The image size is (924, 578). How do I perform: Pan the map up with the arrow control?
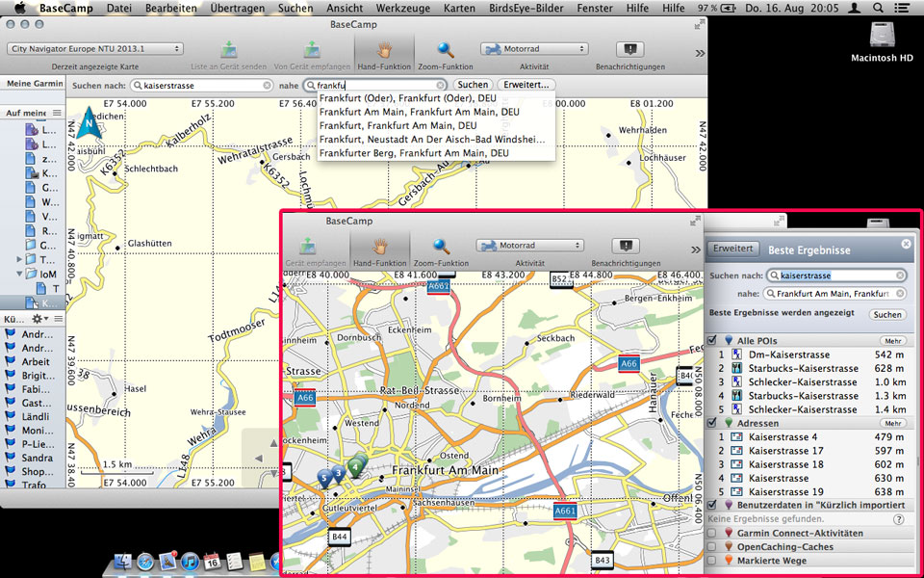pyautogui.click(x=272, y=443)
